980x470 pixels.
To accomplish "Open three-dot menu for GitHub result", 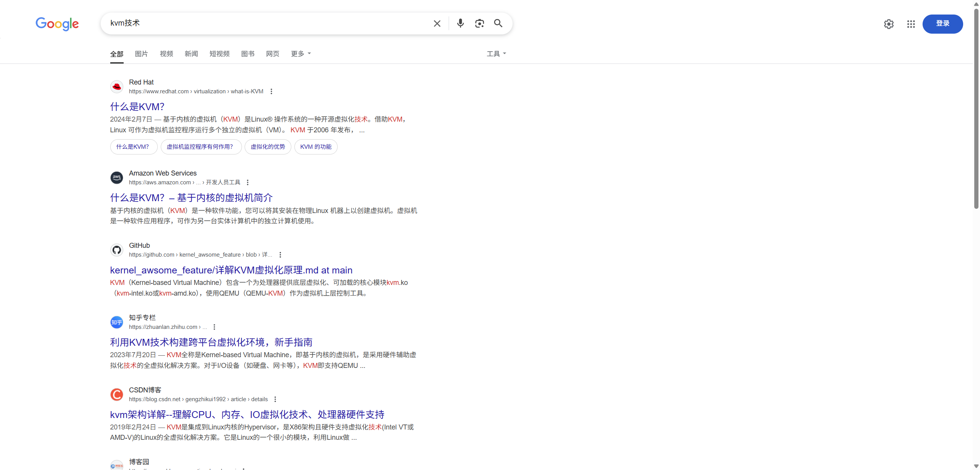I will (x=280, y=255).
